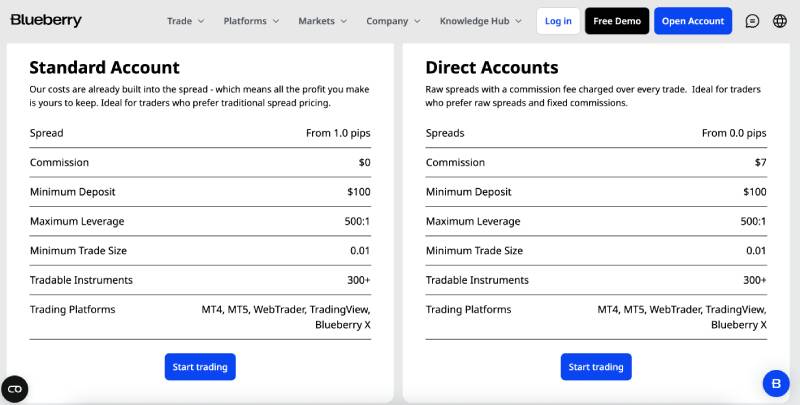Expand the Trade dropdown menu
Image resolution: width=800 pixels, height=405 pixels.
[185, 21]
